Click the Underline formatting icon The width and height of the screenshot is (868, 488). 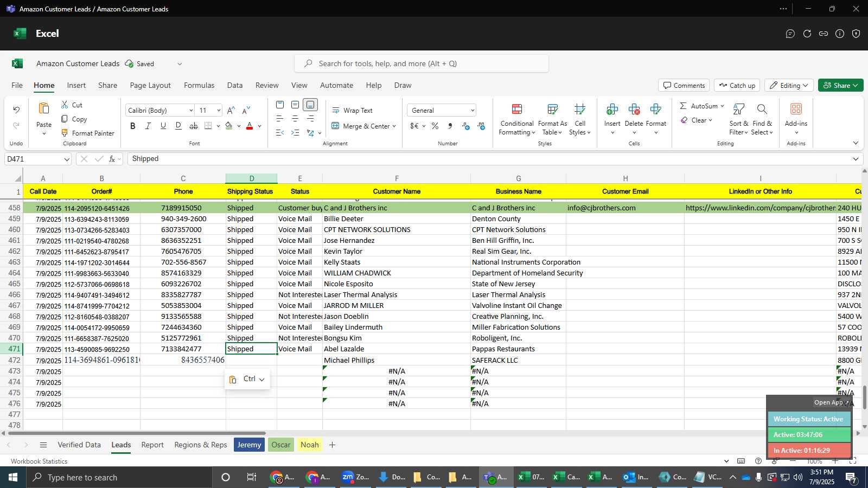(163, 126)
